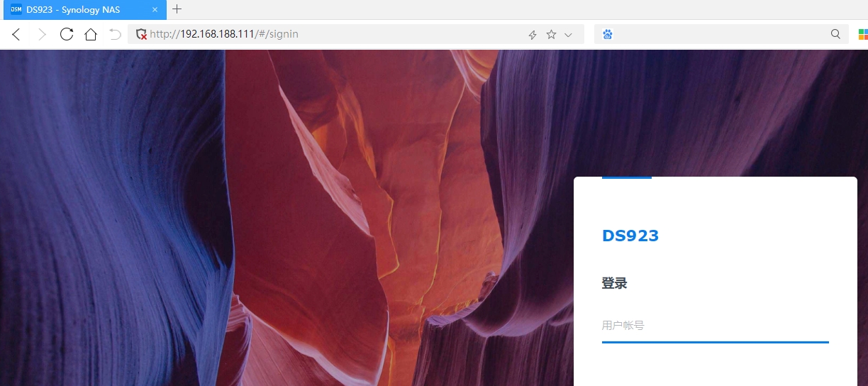The image size is (868, 386).
Task: Open a new tab with the plus button
Action: [x=177, y=9]
